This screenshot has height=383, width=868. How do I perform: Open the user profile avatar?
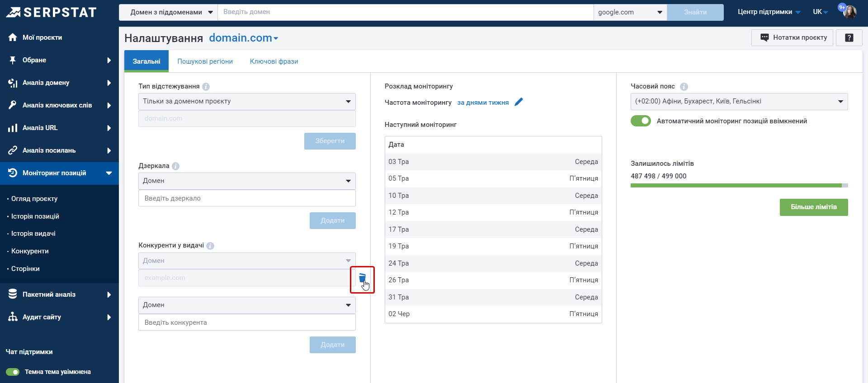(x=849, y=12)
